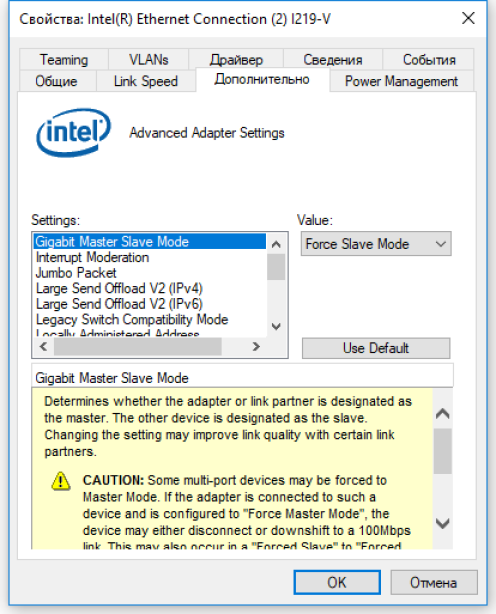Click settings list vertical scrollbar thumb
This screenshot has height=614, width=496.
(276, 267)
